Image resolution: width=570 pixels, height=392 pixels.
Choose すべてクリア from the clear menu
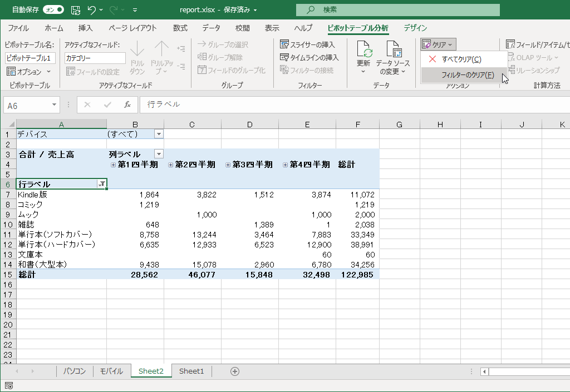pos(461,59)
